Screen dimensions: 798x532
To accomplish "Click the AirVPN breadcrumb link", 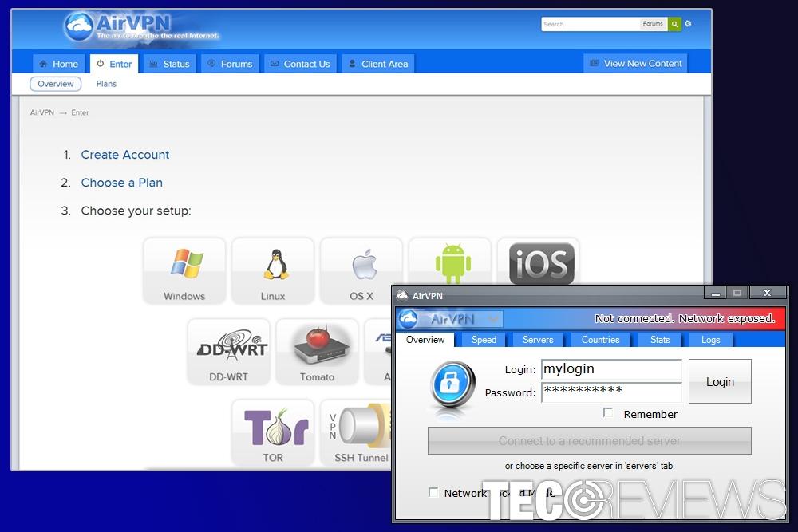I will (x=41, y=113).
